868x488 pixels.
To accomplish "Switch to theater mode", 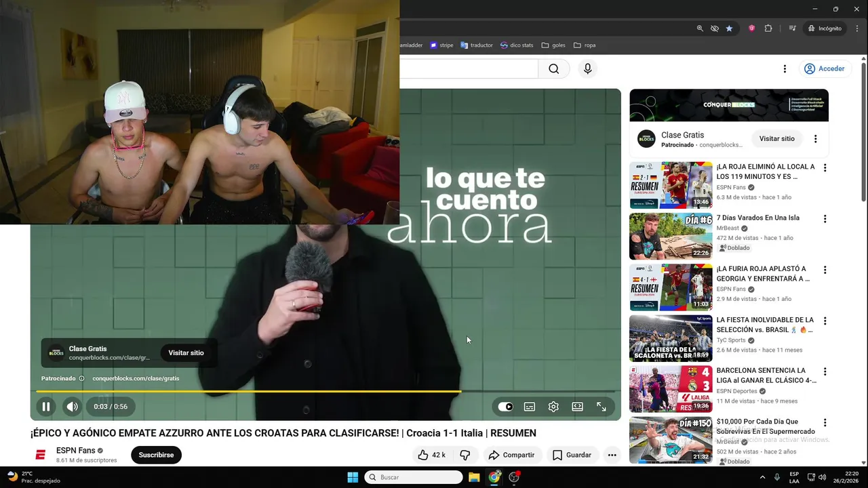I will (577, 407).
